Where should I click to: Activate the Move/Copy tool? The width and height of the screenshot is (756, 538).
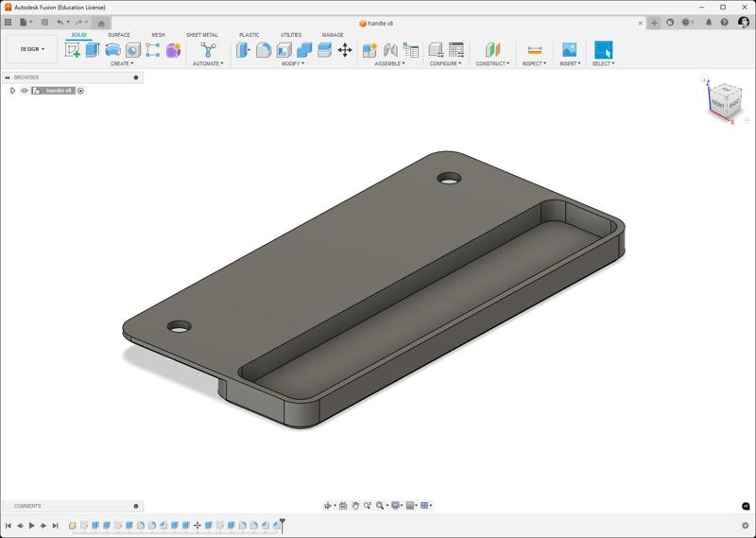(345, 50)
